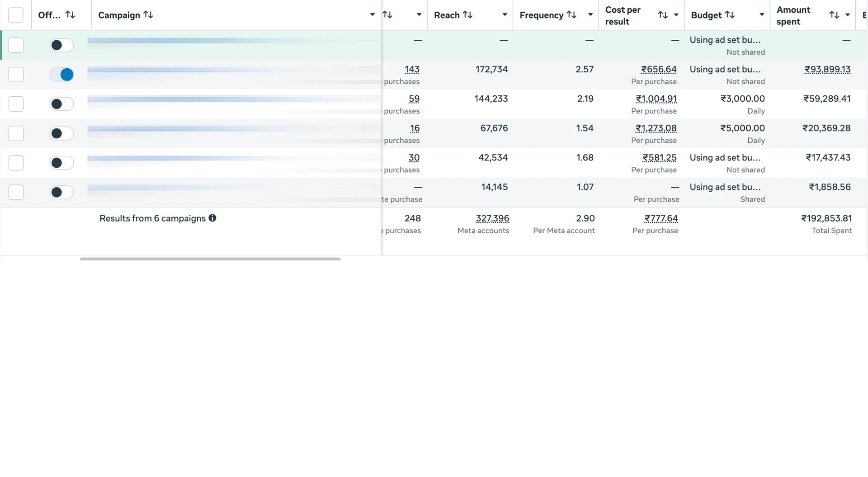Check the campaign row with 16 purchases
The width and height of the screenshot is (868, 477).
16,133
